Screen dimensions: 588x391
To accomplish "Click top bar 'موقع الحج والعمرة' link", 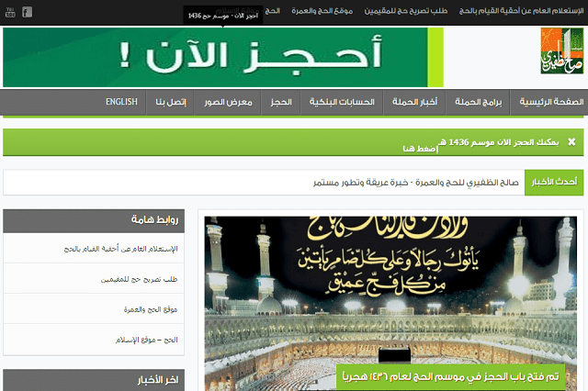I will click(x=322, y=11).
